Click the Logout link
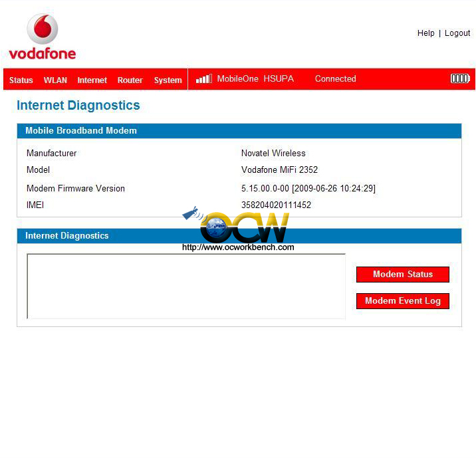The image size is (476, 458). (x=457, y=33)
